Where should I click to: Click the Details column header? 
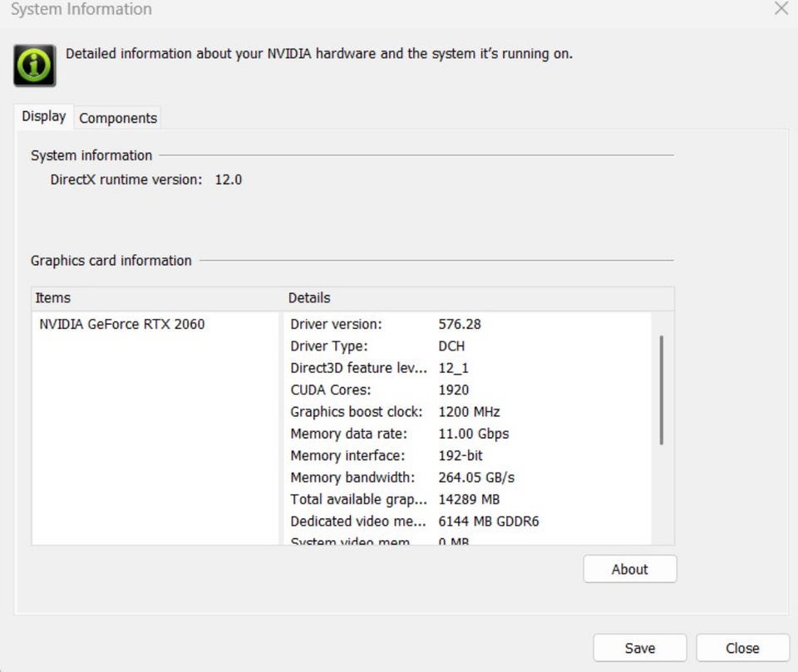(x=309, y=297)
